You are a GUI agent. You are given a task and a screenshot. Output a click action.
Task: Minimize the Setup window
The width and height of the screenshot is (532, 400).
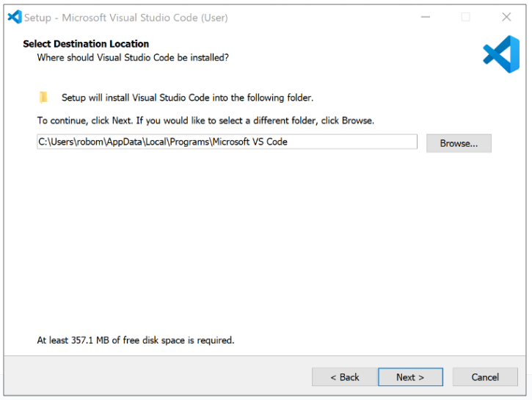(x=424, y=17)
